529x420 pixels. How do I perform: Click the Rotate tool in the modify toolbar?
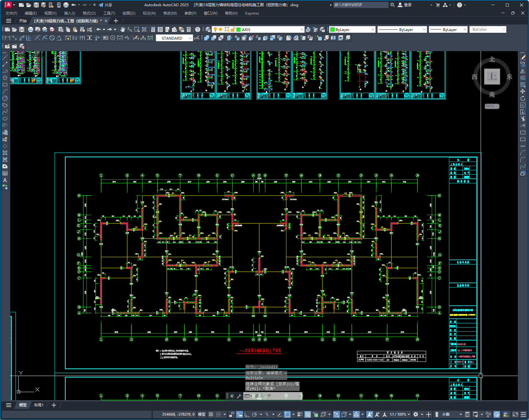click(523, 98)
